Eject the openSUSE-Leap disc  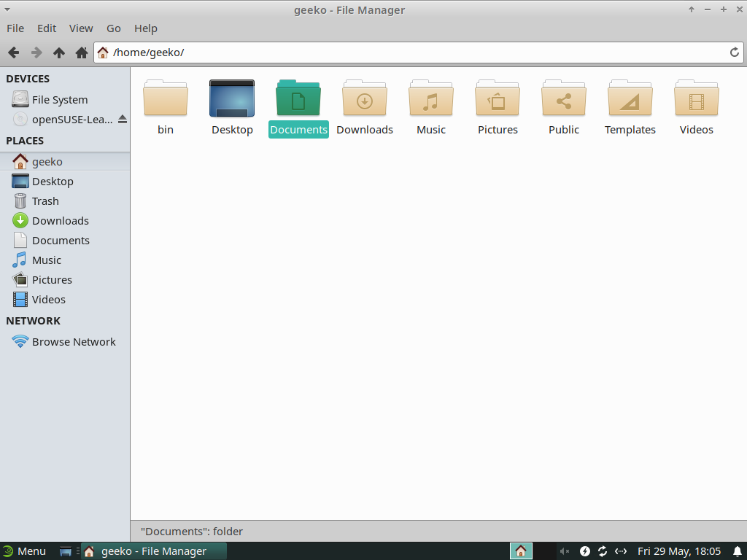123,119
